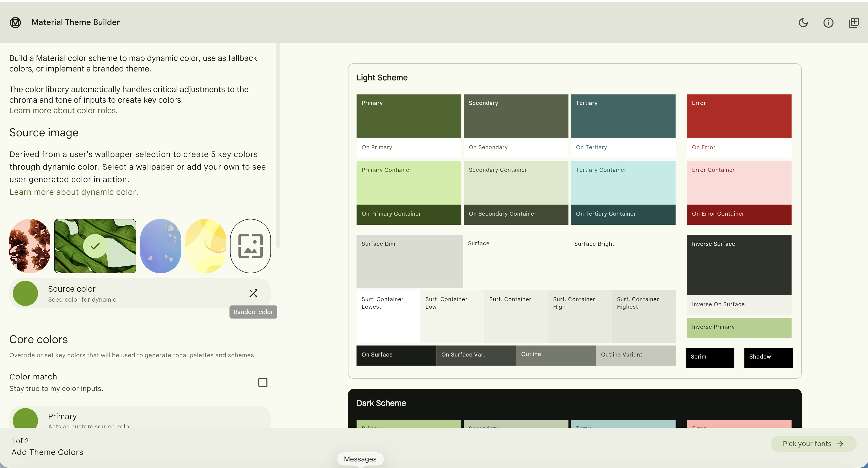Toggle dark mode moon icon

[x=803, y=23]
